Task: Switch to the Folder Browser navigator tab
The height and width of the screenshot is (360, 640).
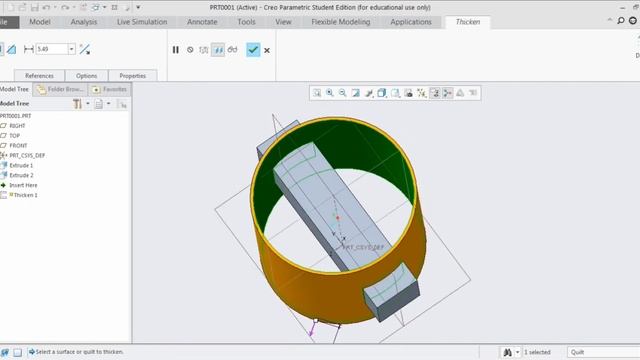Action: pyautogui.click(x=60, y=89)
